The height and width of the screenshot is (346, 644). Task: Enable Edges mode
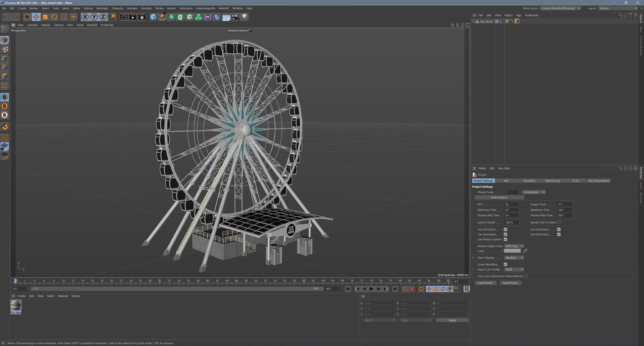click(5, 67)
